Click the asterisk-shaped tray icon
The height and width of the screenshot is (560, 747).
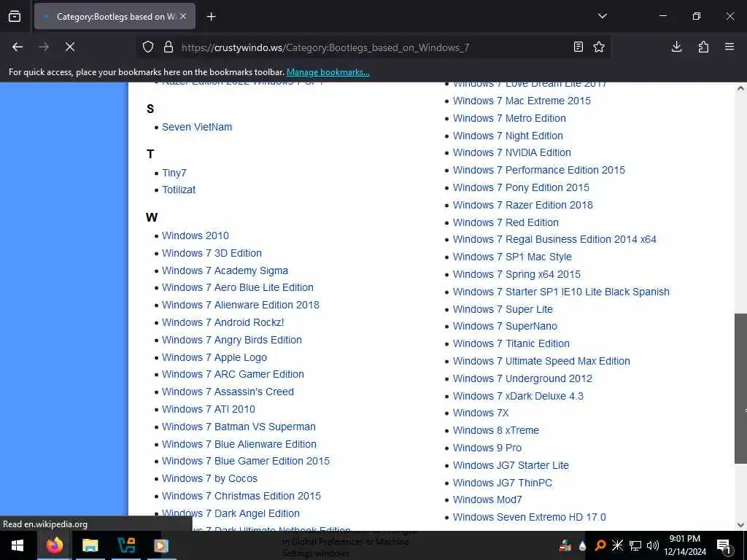pyautogui.click(x=617, y=545)
